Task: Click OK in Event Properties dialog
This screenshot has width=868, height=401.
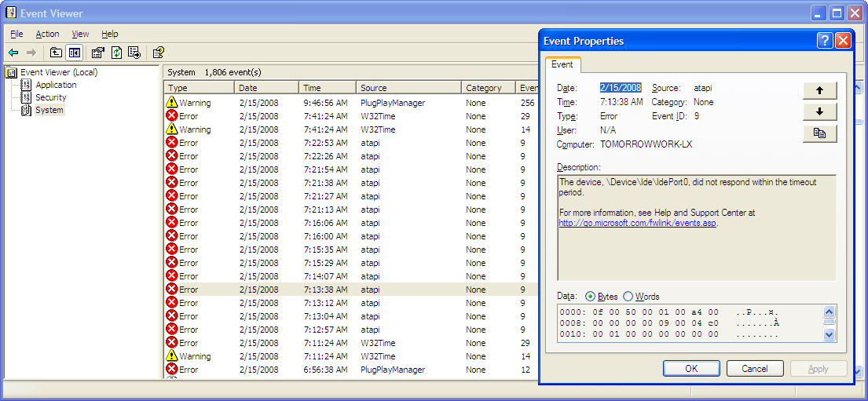Action: 691,368
